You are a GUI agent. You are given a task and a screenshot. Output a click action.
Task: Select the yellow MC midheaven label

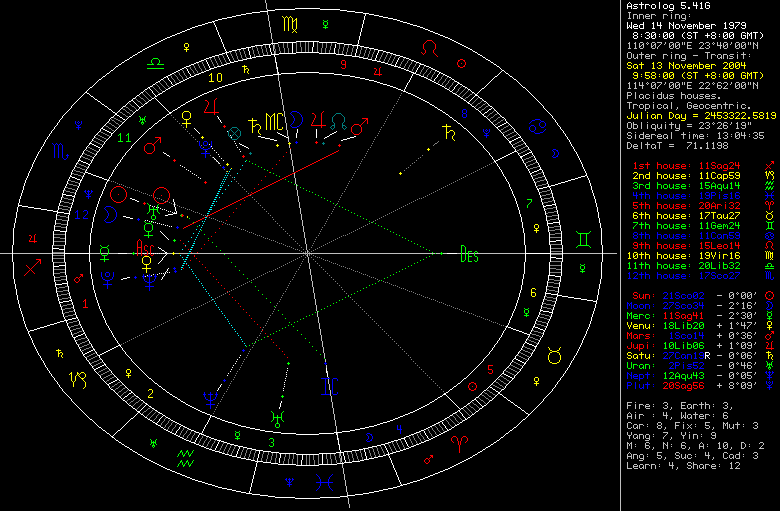pyautogui.click(x=277, y=122)
